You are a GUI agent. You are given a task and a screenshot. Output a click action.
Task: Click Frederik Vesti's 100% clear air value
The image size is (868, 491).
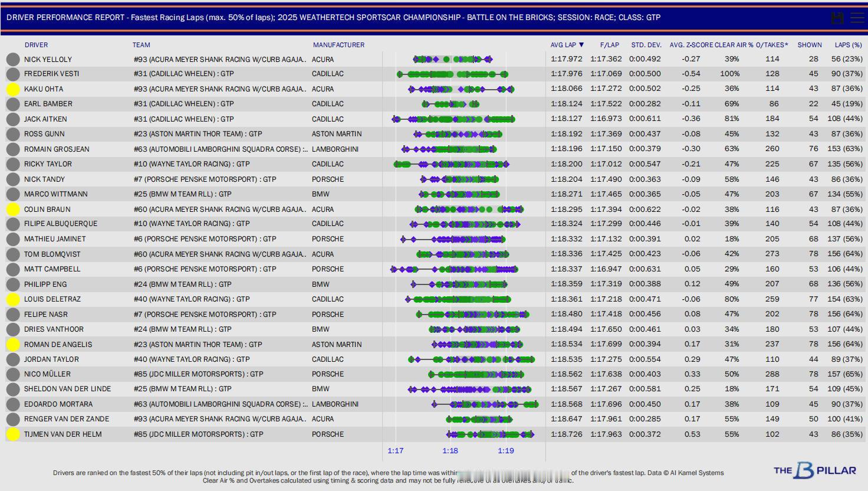tap(729, 74)
